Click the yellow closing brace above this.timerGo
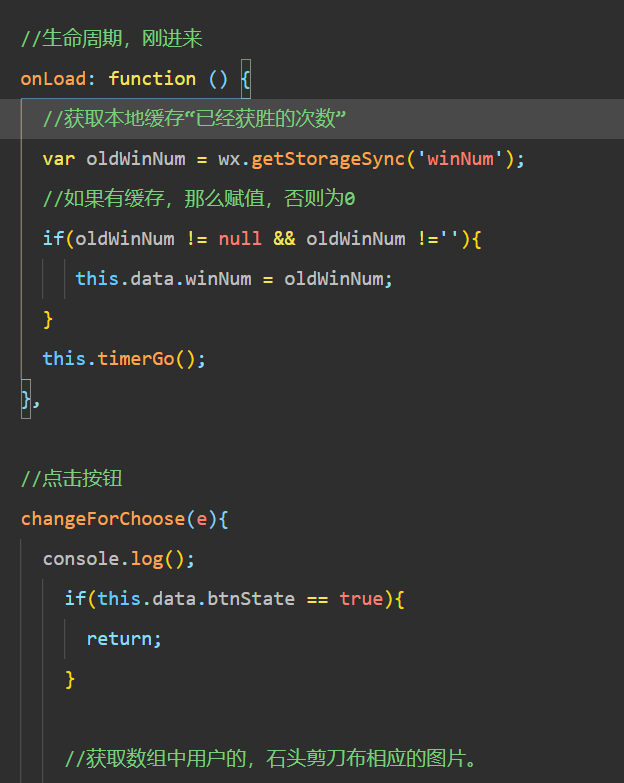Viewport: 624px width, 783px height. [48, 319]
